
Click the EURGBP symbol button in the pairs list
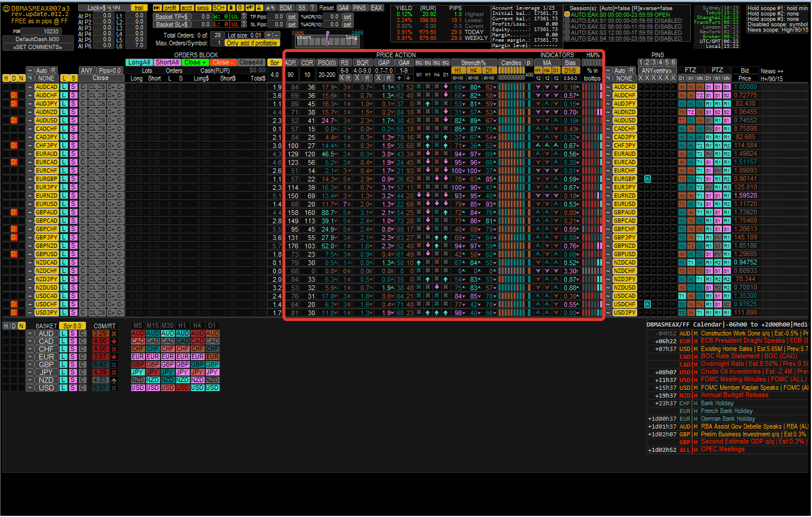click(47, 179)
